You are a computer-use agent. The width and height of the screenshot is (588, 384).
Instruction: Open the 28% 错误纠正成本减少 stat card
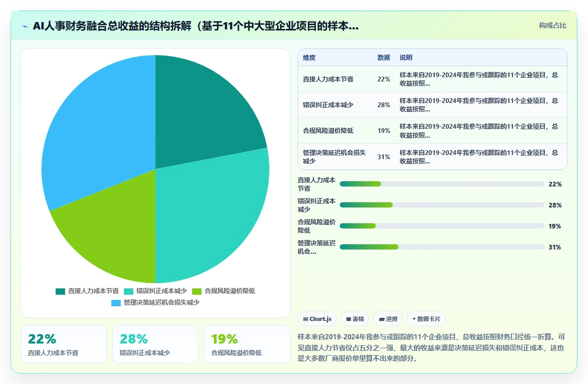155,344
